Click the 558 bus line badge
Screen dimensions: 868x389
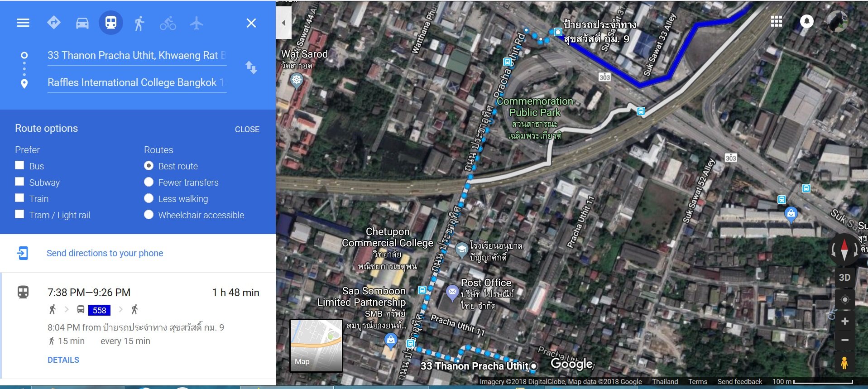(x=100, y=310)
